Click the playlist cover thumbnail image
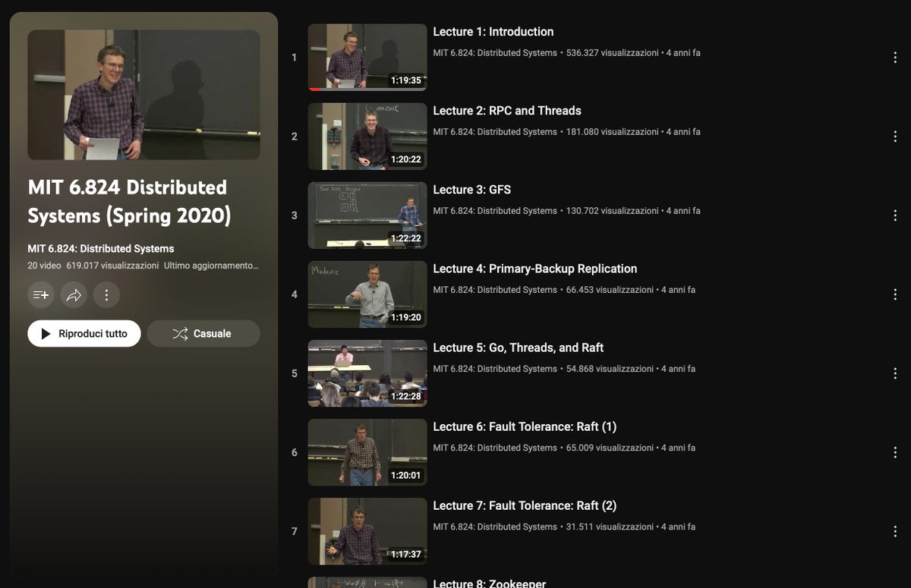The height and width of the screenshot is (588, 911). pyautogui.click(x=144, y=95)
